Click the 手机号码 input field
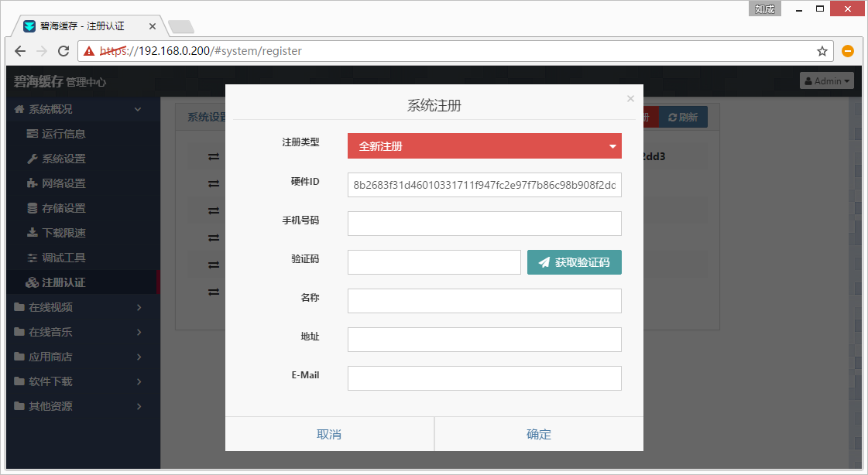Screen dimensions: 868x475 (484, 224)
